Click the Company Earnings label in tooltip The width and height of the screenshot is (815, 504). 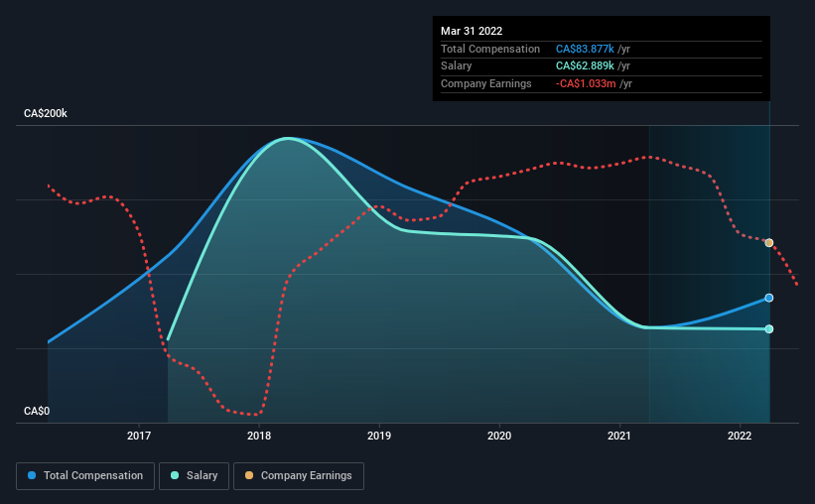coord(486,83)
